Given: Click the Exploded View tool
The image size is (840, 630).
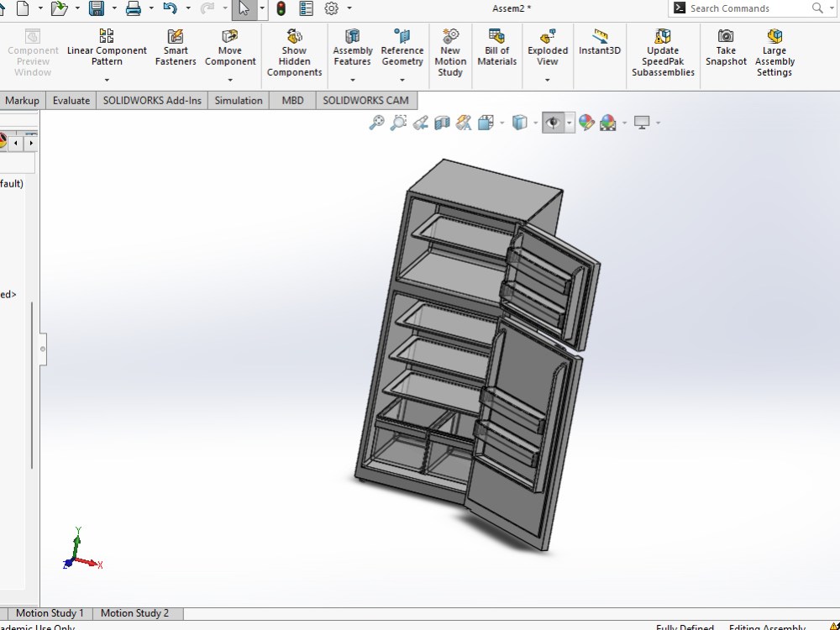Looking at the screenshot, I should [548, 48].
